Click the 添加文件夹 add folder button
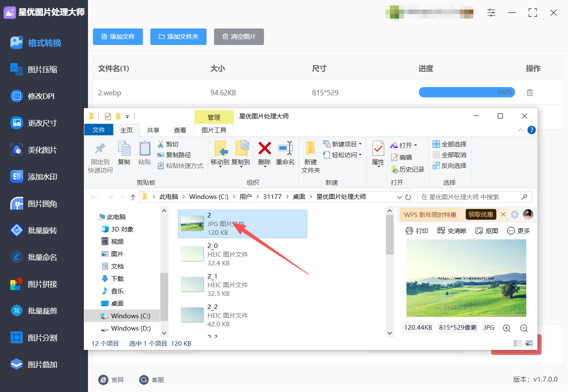 click(x=178, y=37)
